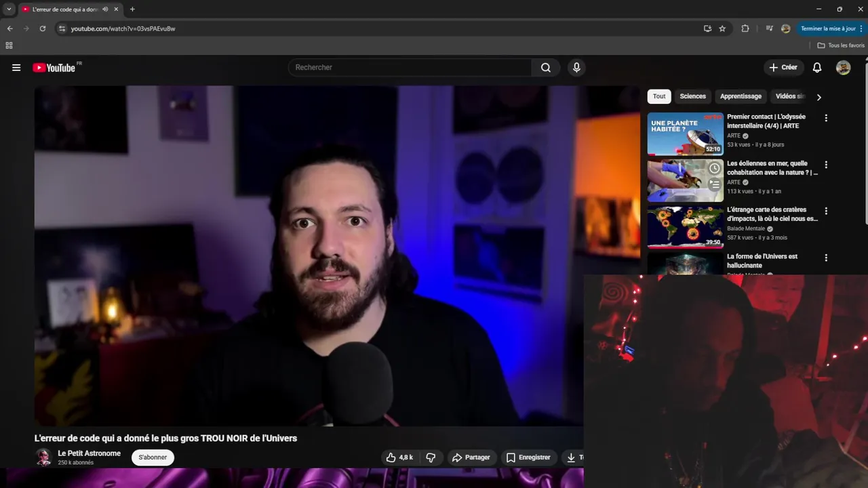Open the YouTube account avatar menu

[x=843, y=67]
